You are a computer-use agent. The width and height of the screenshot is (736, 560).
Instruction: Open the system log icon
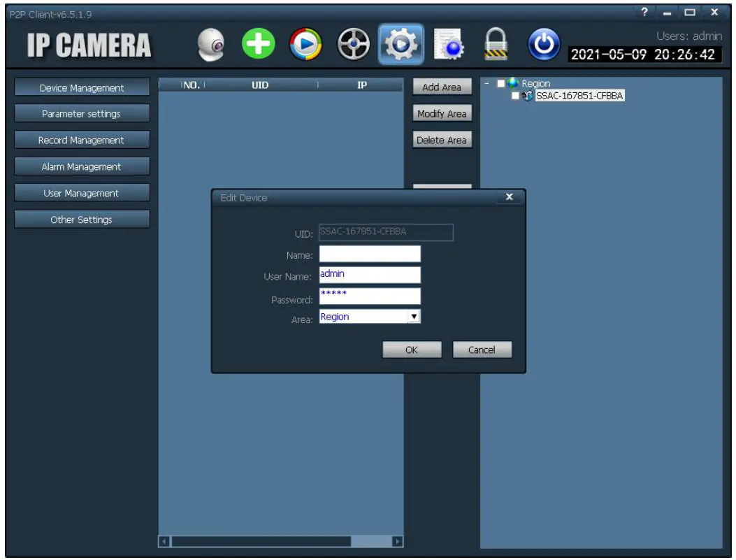pos(447,44)
